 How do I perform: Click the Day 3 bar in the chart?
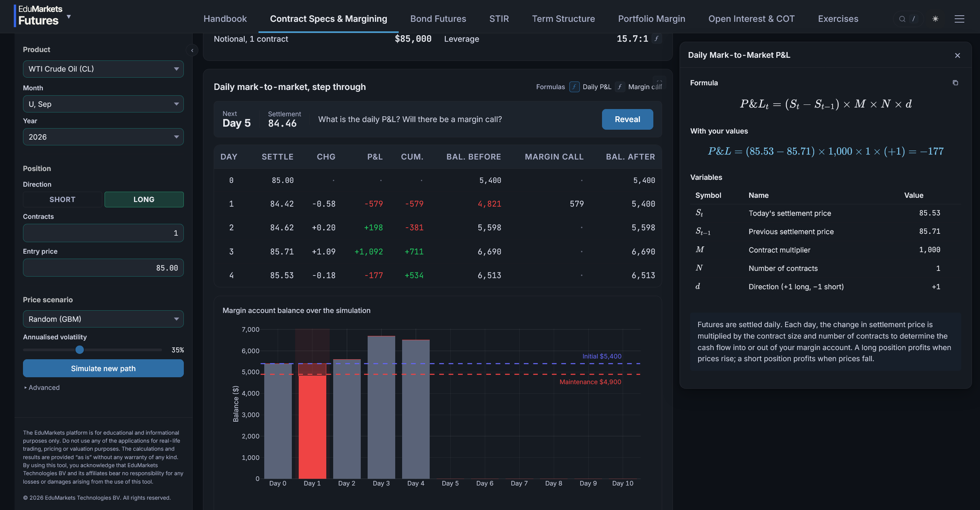click(x=381, y=407)
